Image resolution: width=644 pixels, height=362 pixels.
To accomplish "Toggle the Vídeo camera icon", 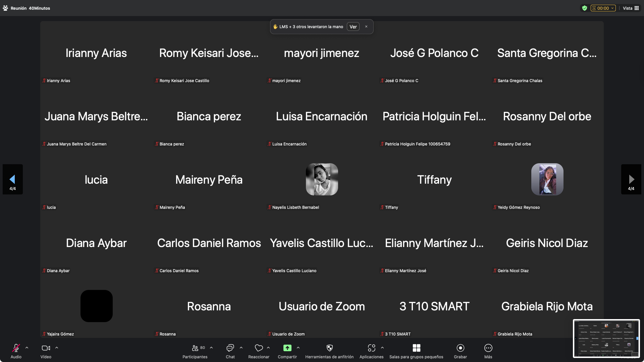I will [46, 348].
